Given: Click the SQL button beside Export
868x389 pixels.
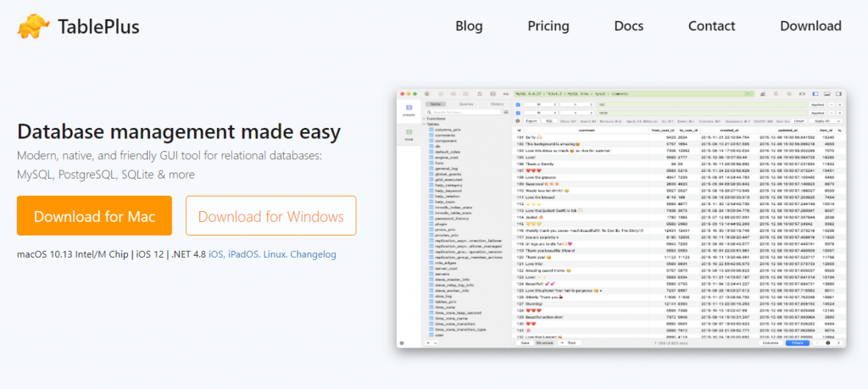Looking at the screenshot, I should (549, 121).
